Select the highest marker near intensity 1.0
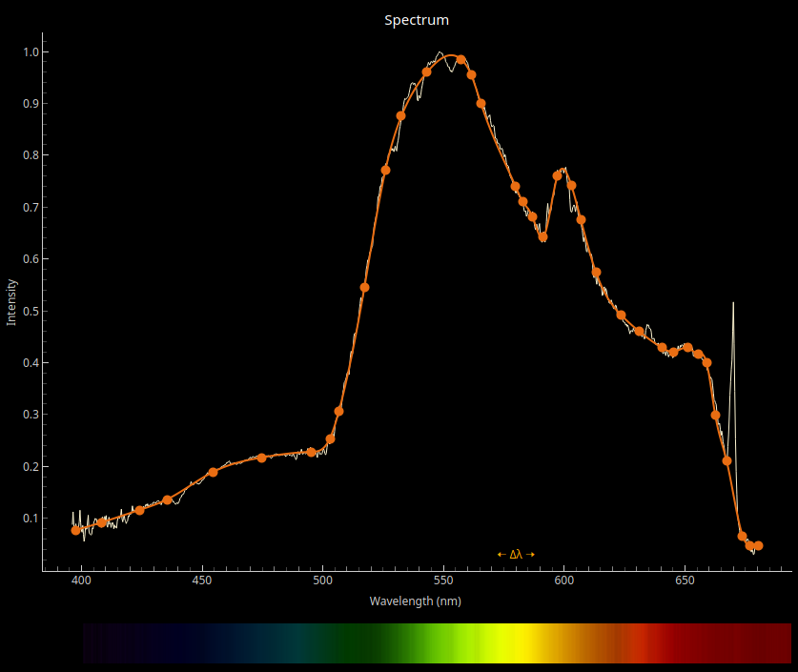Screen dimensions: 798x672 tap(460, 59)
